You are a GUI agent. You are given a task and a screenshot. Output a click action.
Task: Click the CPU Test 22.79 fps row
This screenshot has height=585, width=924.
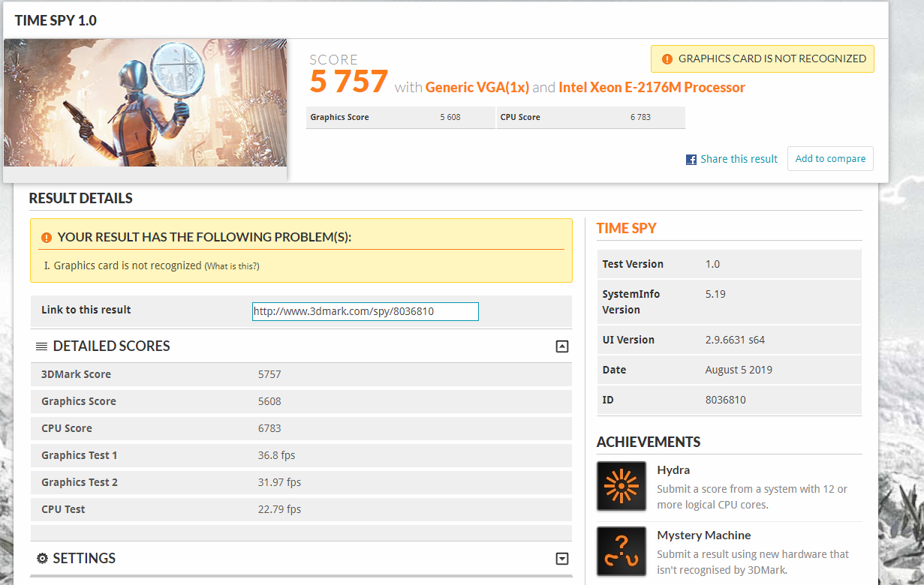coord(301,509)
